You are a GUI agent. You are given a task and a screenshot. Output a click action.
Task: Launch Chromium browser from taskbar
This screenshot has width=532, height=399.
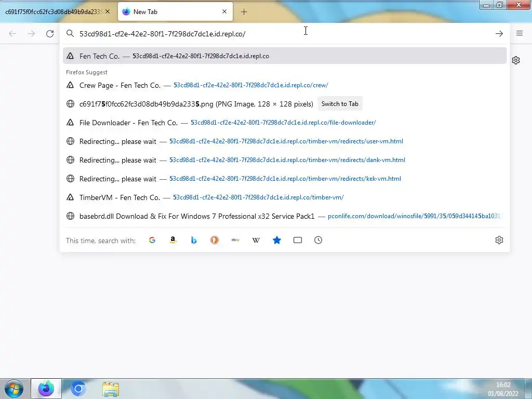click(78, 389)
